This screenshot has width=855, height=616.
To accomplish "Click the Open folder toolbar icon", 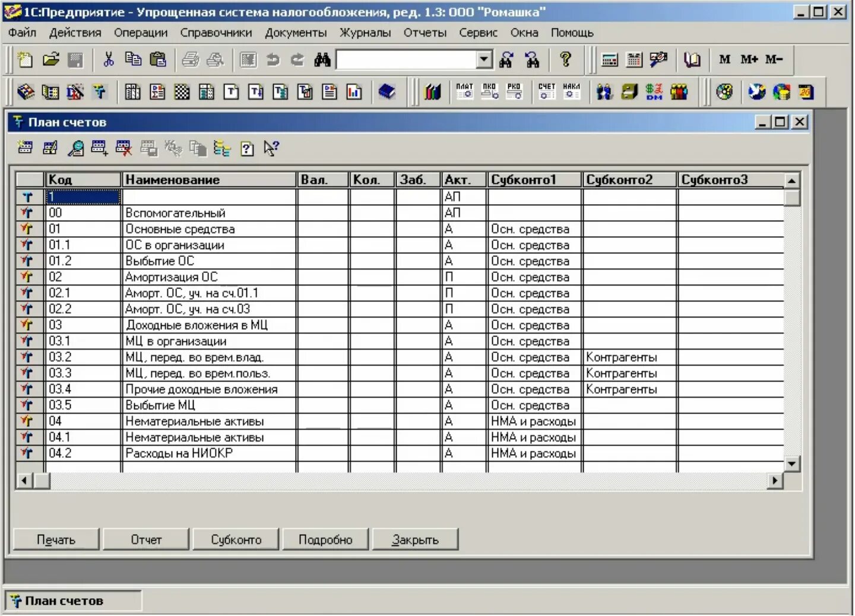I will [x=51, y=59].
